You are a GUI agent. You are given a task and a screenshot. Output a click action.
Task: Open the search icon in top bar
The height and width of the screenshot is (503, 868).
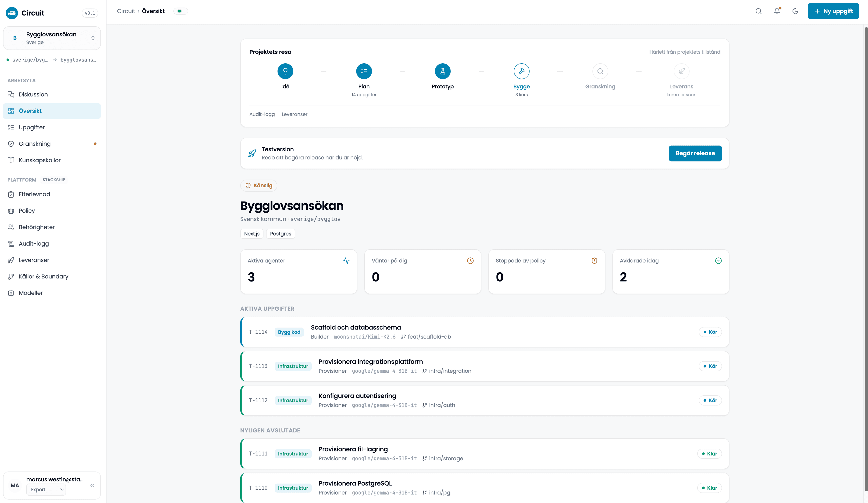pos(758,11)
